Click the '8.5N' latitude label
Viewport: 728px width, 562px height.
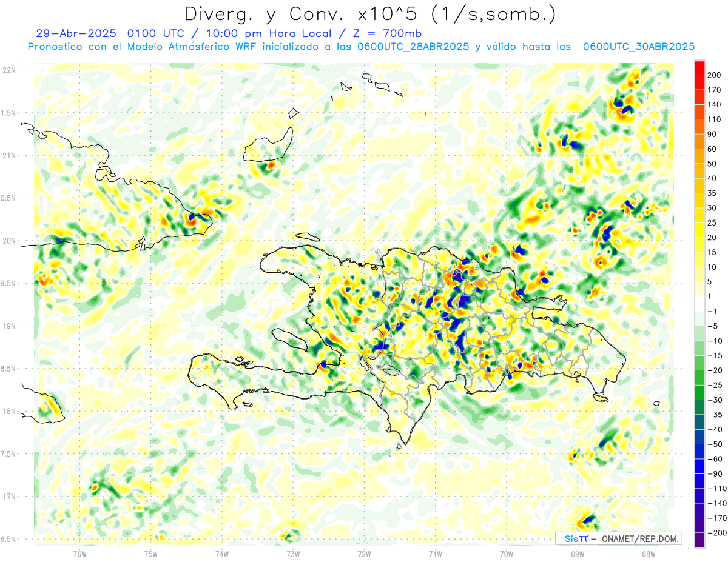pos(8,369)
